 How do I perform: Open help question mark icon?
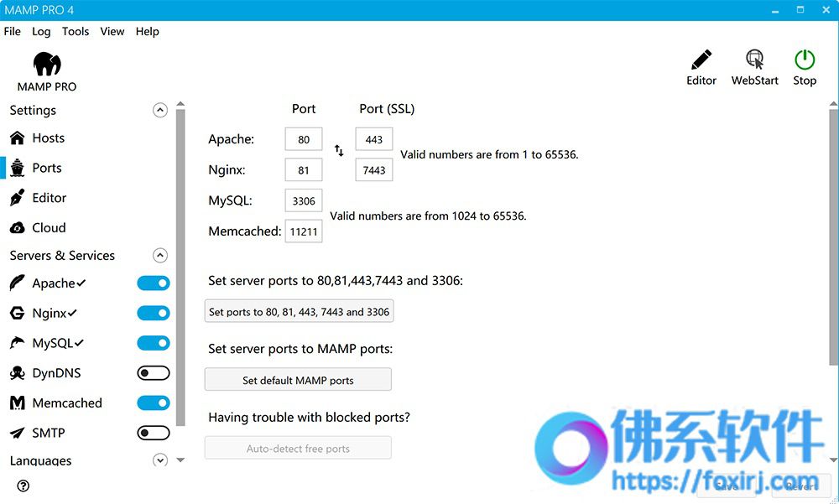click(x=23, y=486)
